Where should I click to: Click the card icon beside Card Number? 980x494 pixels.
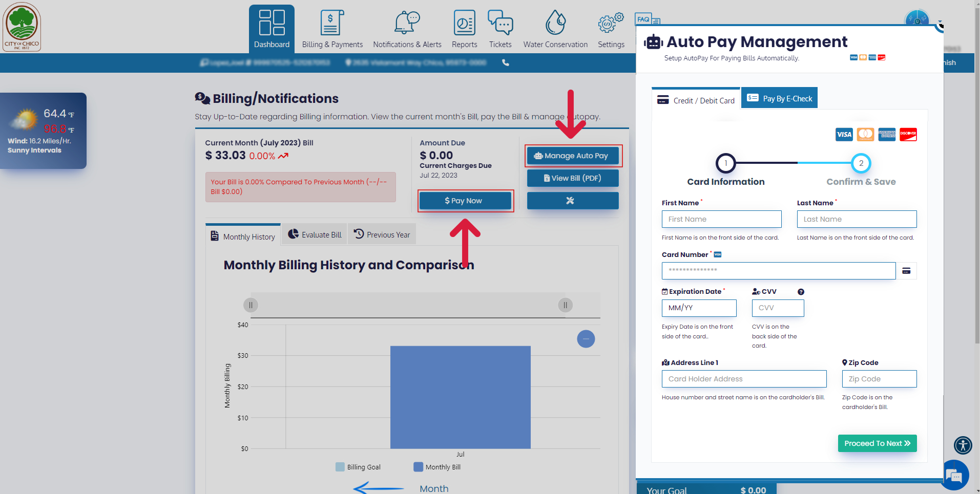tap(906, 271)
